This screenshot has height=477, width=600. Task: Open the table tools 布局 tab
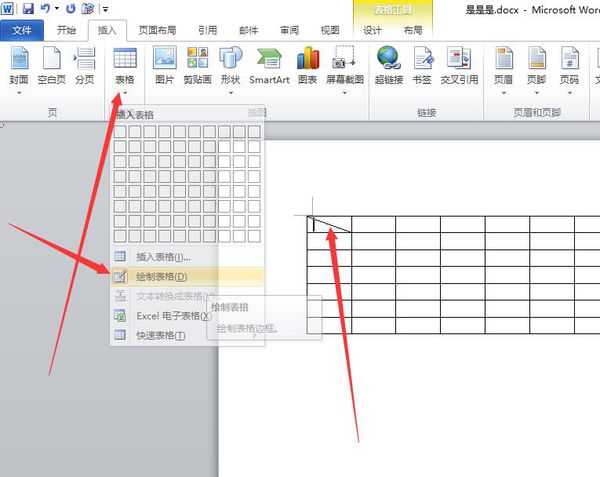pos(413,30)
